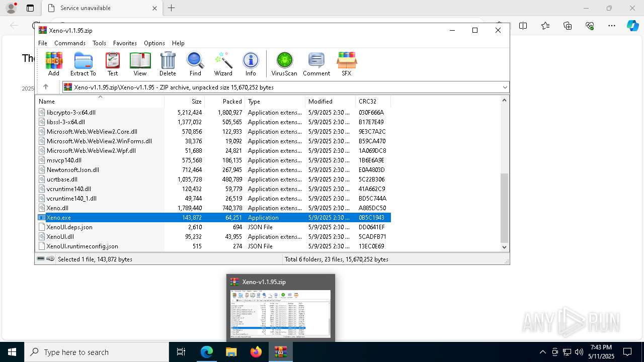644x362 pixels.
Task: Open the notification center
Action: 627,352
